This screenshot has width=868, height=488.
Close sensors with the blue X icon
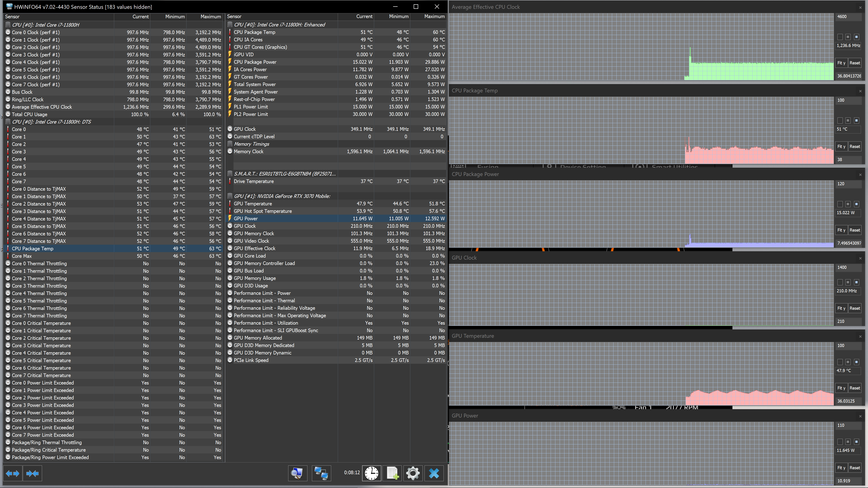[434, 474]
